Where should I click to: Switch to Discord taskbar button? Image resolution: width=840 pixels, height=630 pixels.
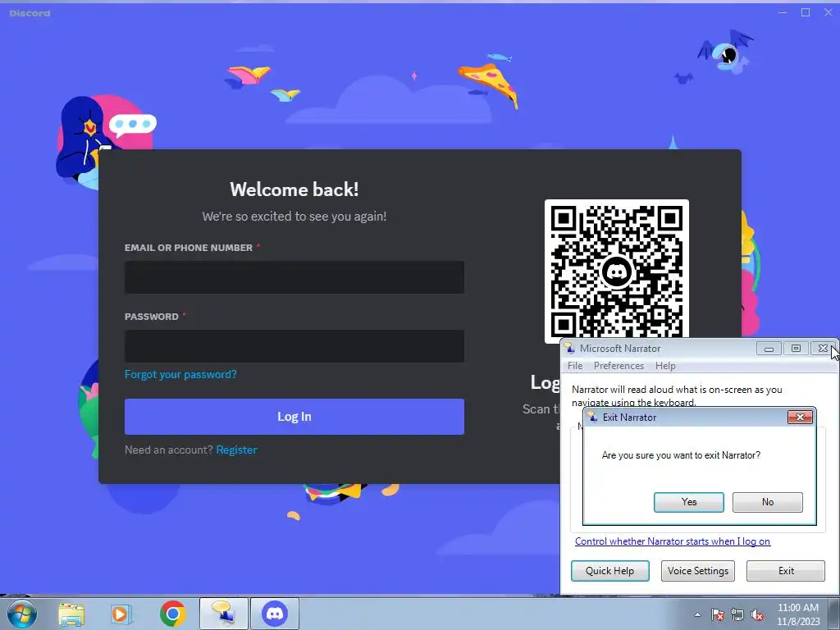tap(275, 614)
